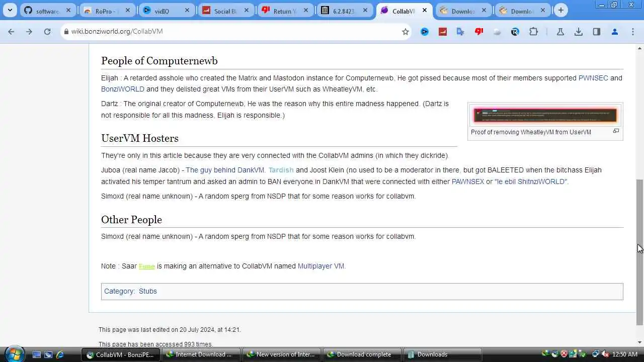
Task: Click the scrollbar up arrow
Action: 640,48
